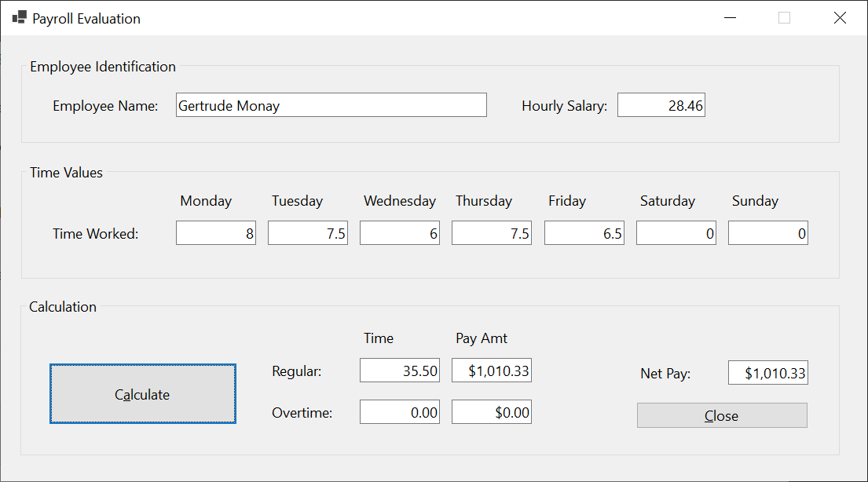Click the Close button below Net Pay
Image resolution: width=868 pixels, height=482 pixels.
coord(722,415)
